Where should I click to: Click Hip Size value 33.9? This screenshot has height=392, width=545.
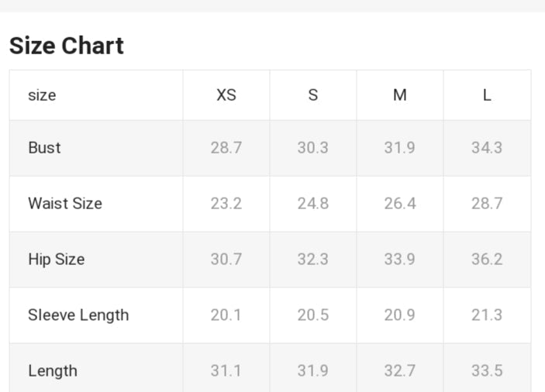tap(399, 260)
